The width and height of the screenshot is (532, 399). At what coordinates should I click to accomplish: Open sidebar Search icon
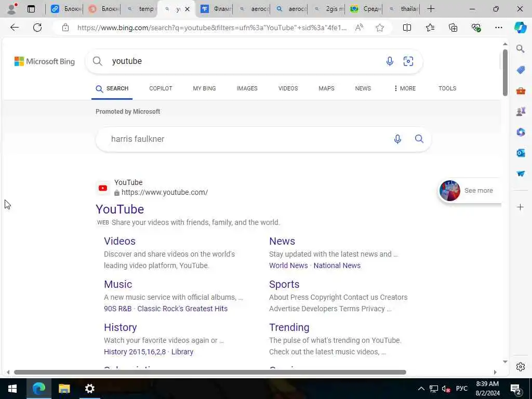[x=521, y=49]
